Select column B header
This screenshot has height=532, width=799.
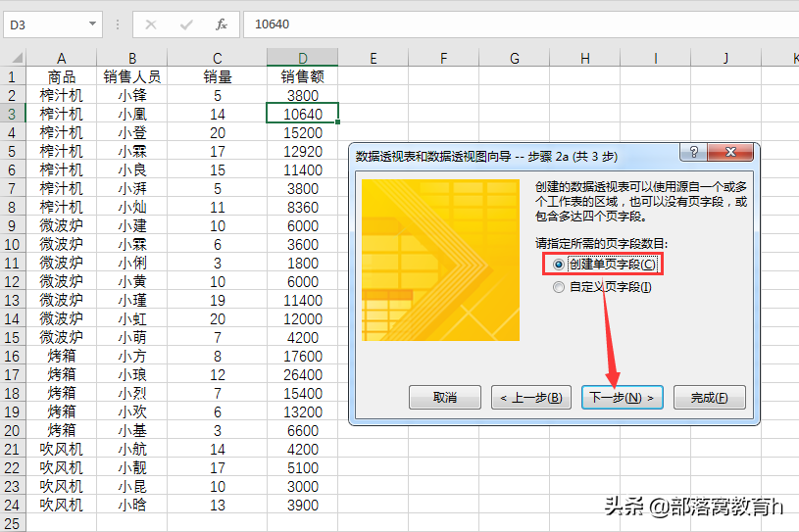[132, 58]
